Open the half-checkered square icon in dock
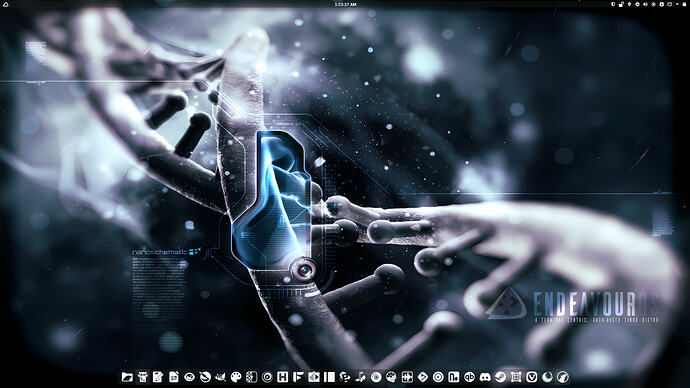 pos(251,377)
